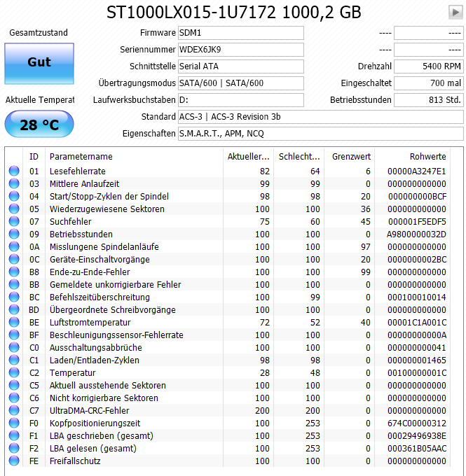Select raw value 00000A3247E1
This screenshot has height=476, width=466.
pyautogui.click(x=416, y=171)
